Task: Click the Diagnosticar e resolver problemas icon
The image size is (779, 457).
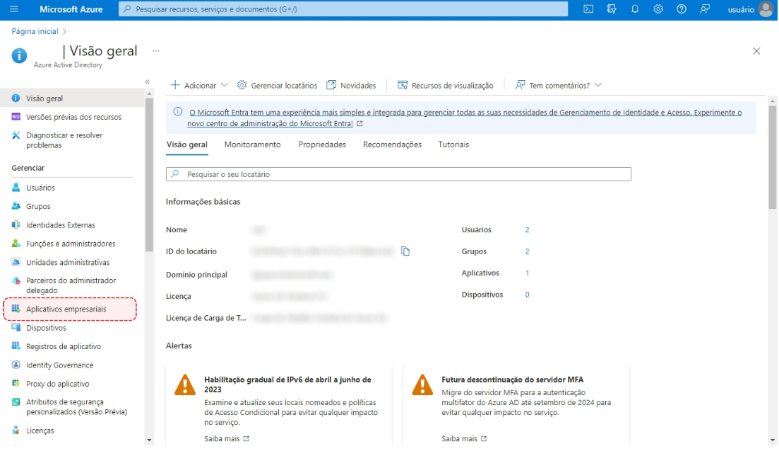Action: (x=16, y=135)
